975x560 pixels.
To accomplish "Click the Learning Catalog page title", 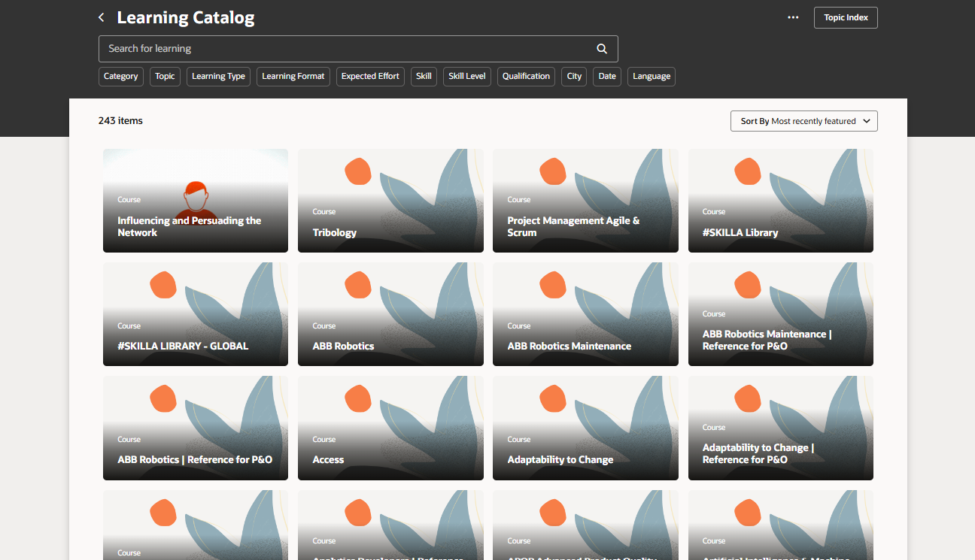I will 186,18.
